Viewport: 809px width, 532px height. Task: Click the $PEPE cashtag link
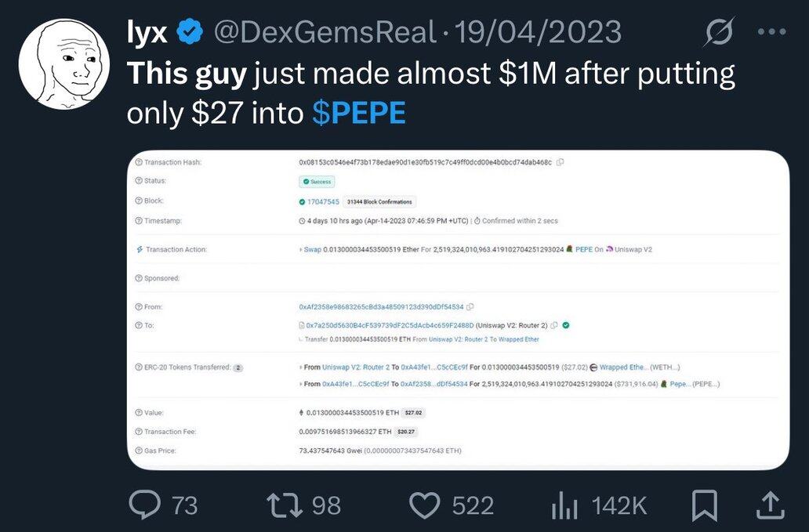coord(358,114)
